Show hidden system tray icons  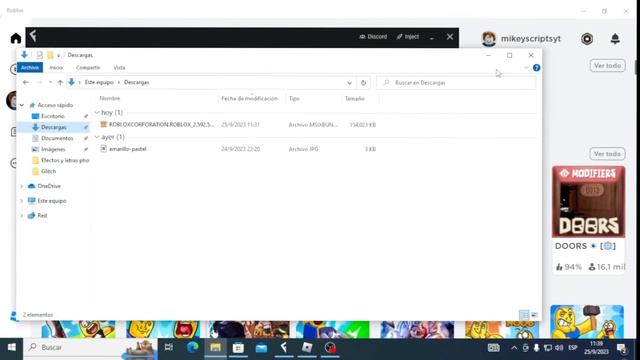tap(514, 348)
